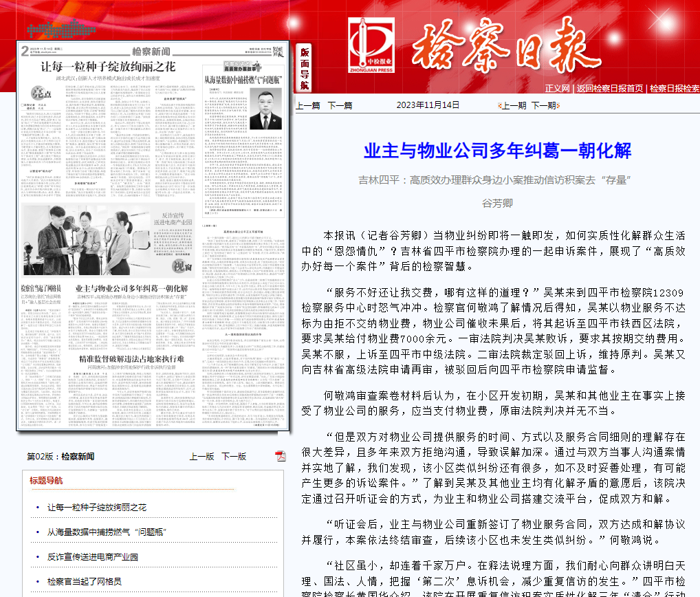Switch to previous page 上一版
The width and height of the screenshot is (700, 597).
201,456
